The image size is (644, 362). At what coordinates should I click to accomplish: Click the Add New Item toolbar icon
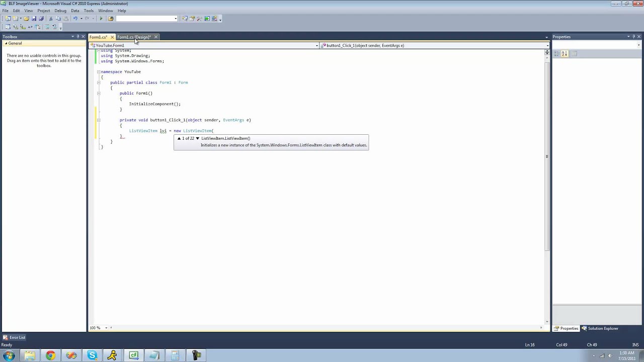pyautogui.click(x=16, y=19)
